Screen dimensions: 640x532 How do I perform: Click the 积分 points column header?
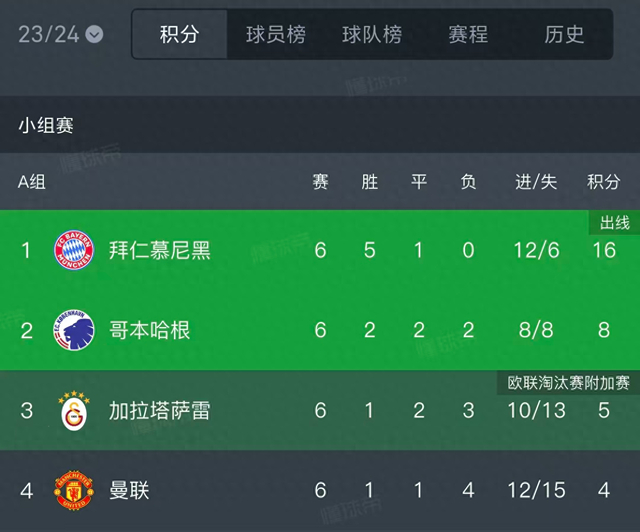tap(604, 182)
